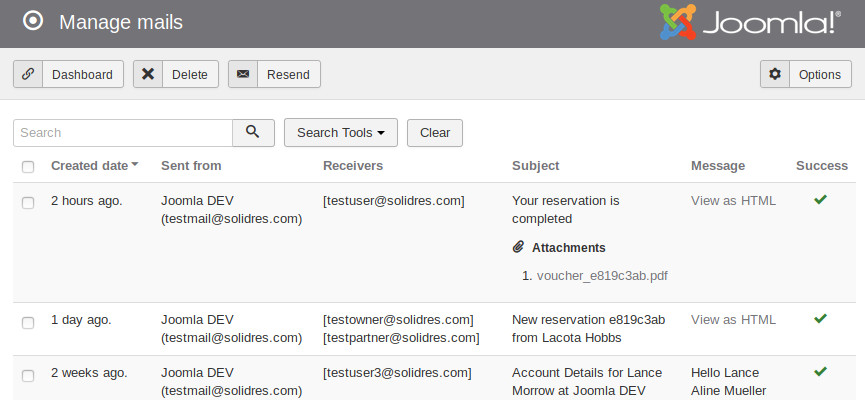Viewport: 865px width, 400px height.
Task: Check the box for the 2 hours ago mail
Action: coord(28,202)
